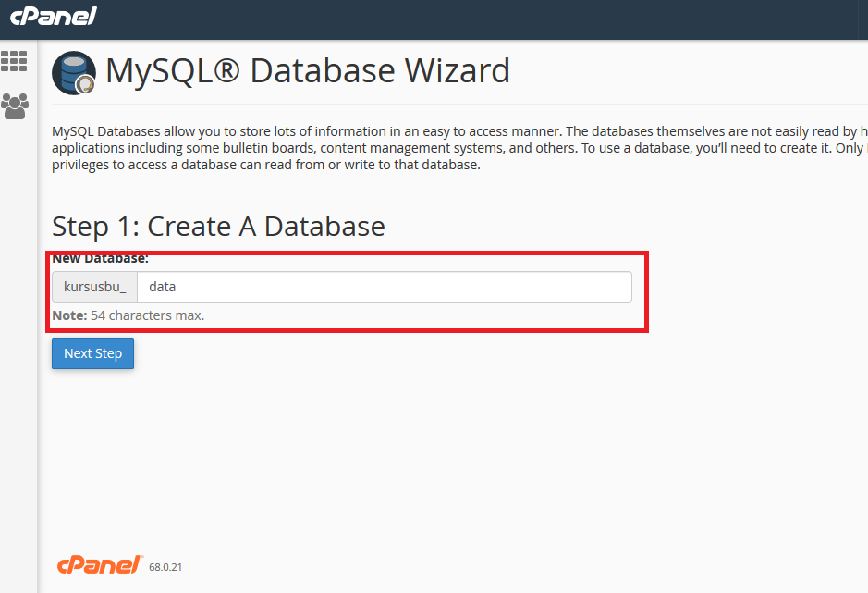This screenshot has height=593, width=868.
Task: Click the 'MySQL® Database Wizard' page title
Action: [x=307, y=71]
